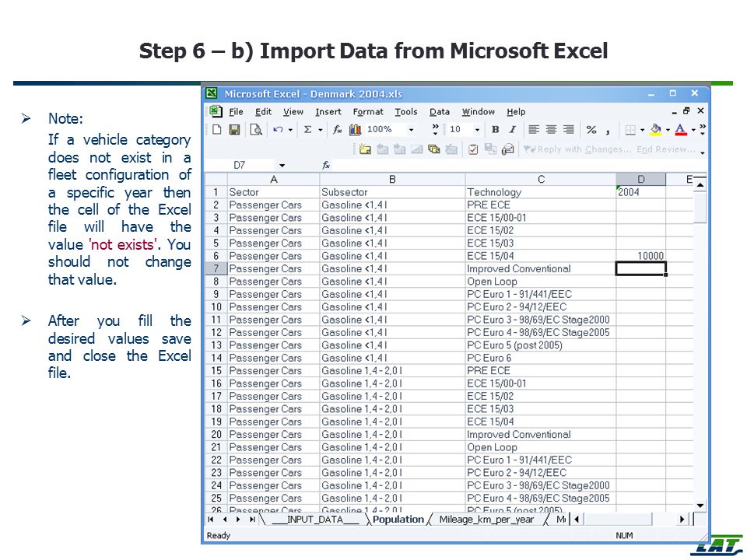Switch to the ___INPUT_DATA___ sheet tab

tap(315, 520)
